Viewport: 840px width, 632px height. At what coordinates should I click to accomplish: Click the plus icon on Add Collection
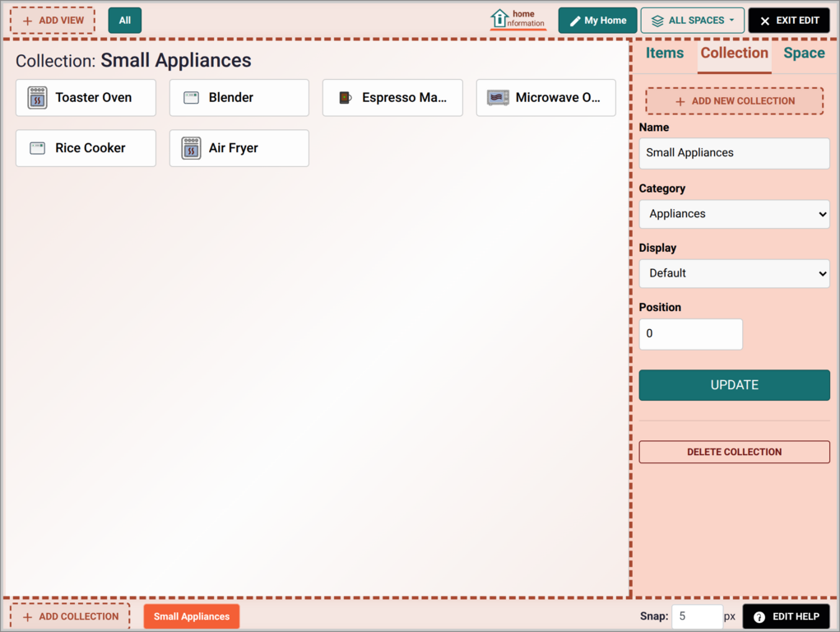tap(27, 617)
